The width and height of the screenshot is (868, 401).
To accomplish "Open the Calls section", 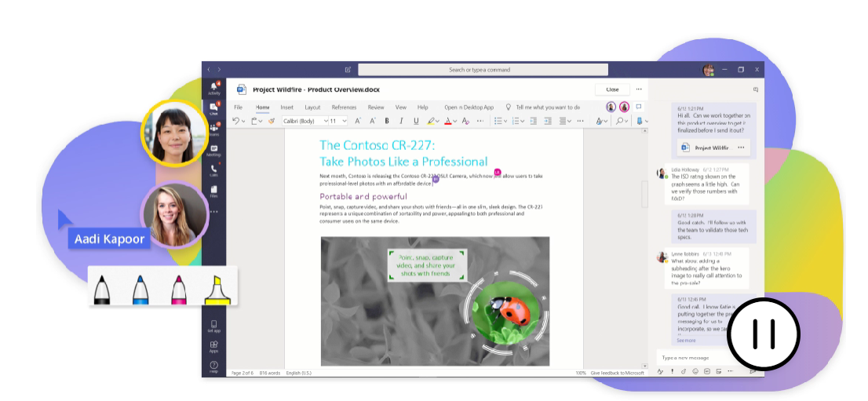I will point(213,170).
